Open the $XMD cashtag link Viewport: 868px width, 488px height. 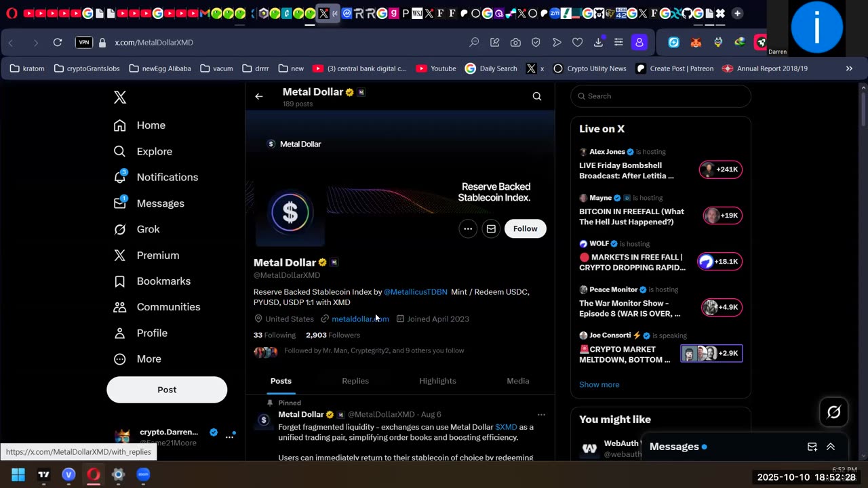coord(506,427)
